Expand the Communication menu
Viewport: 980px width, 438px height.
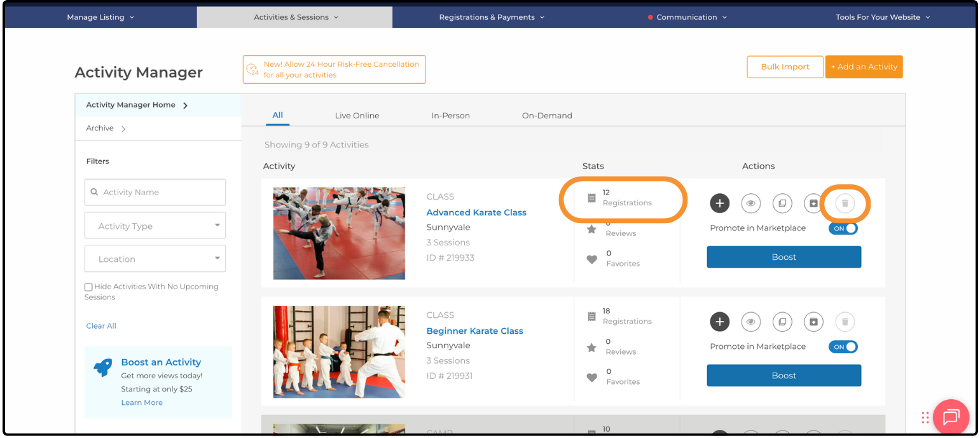click(687, 17)
